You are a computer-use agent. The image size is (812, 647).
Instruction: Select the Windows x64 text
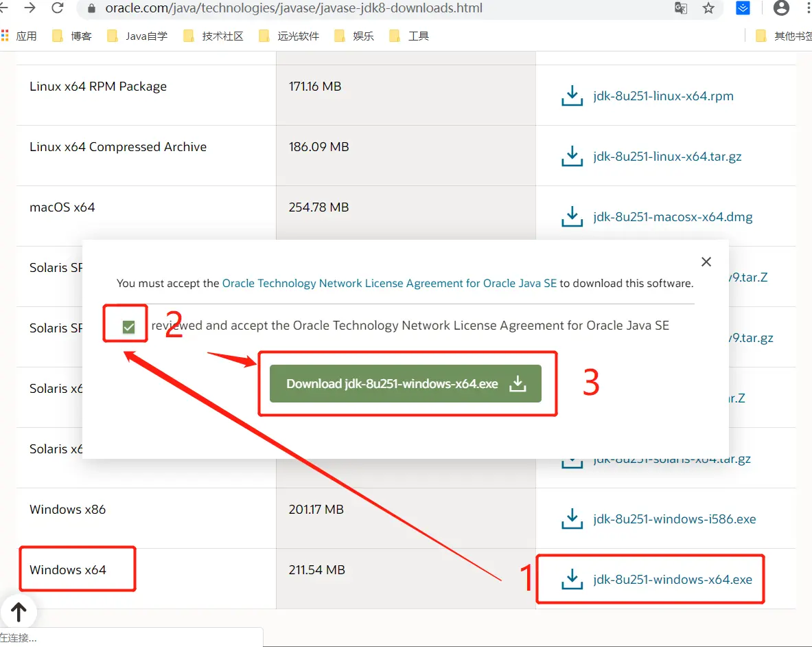click(x=68, y=570)
